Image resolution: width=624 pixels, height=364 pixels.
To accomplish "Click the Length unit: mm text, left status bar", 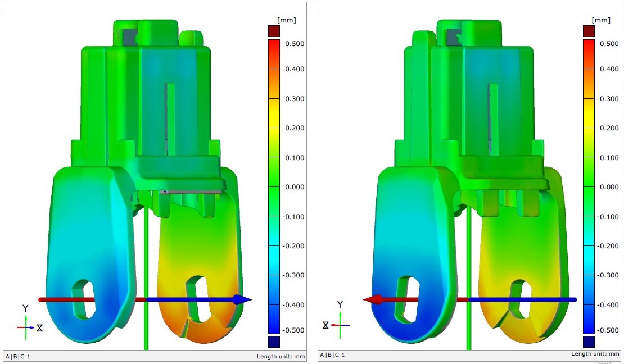I will pyautogui.click(x=281, y=354).
